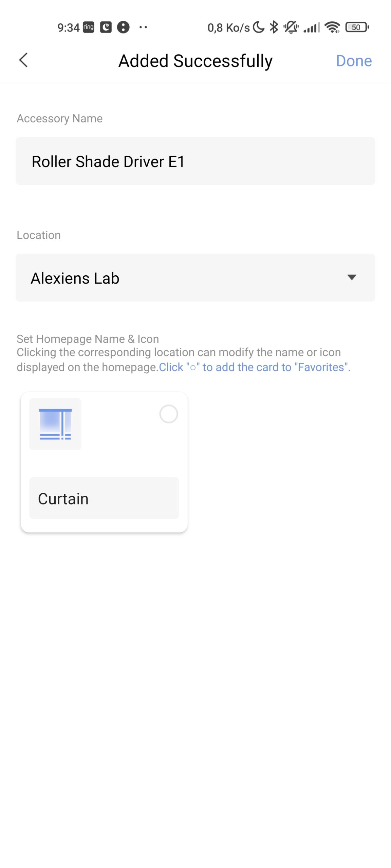Click the location dropdown arrow

click(352, 277)
